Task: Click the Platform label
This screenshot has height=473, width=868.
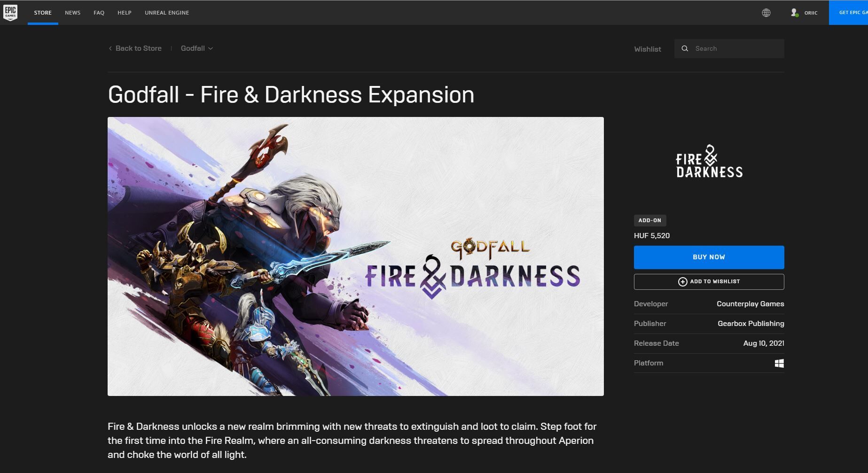Action: click(x=649, y=363)
